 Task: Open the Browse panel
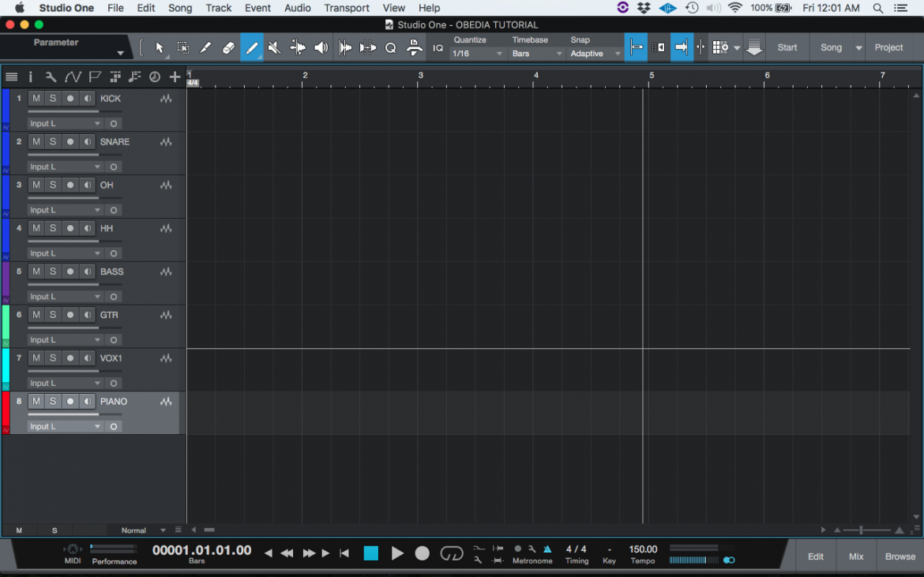pyautogui.click(x=900, y=556)
